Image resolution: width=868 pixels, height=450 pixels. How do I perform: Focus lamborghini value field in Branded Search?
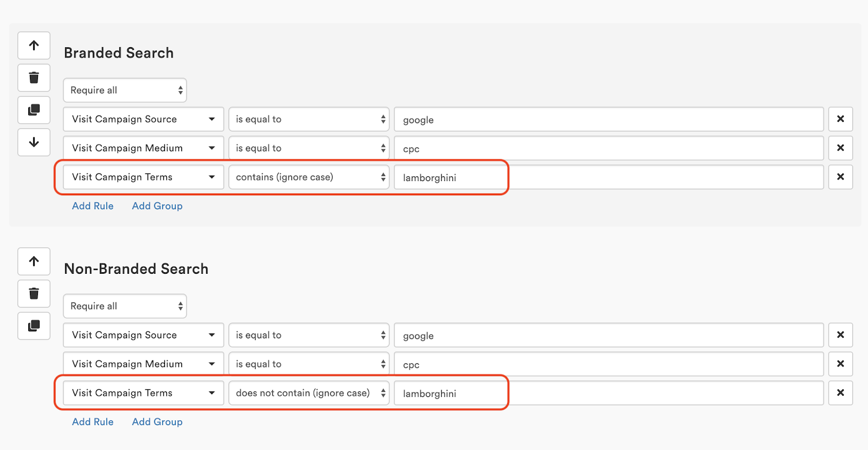pos(609,177)
